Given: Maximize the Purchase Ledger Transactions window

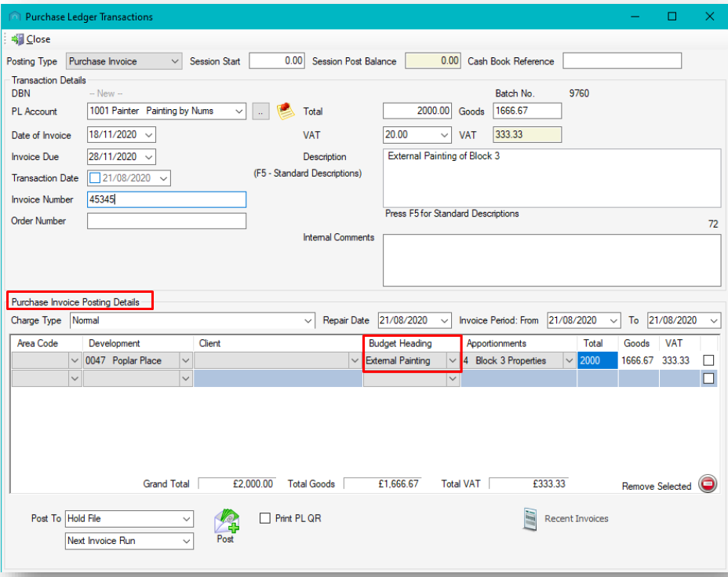Looking at the screenshot, I should (x=672, y=16).
